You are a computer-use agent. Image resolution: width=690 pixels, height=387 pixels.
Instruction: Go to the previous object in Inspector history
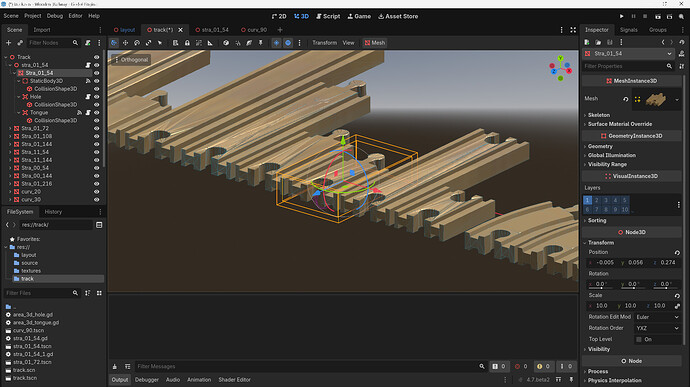click(x=663, y=42)
